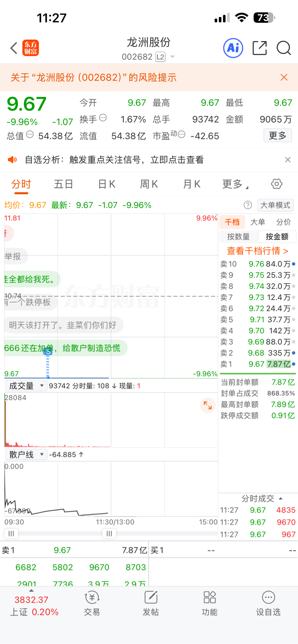Tap the left timeline range handle

[x=11, y=534]
